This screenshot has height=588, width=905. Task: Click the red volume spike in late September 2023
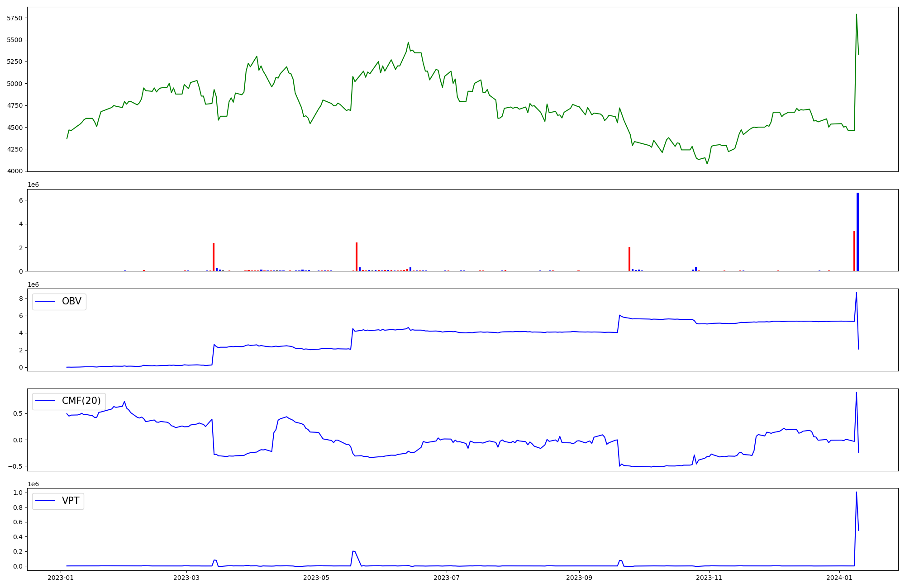click(629, 259)
